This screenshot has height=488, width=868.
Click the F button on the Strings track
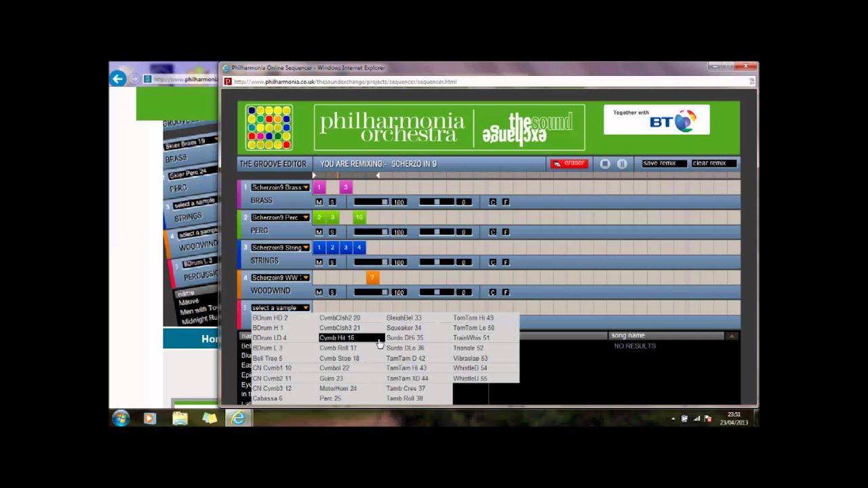pos(506,262)
